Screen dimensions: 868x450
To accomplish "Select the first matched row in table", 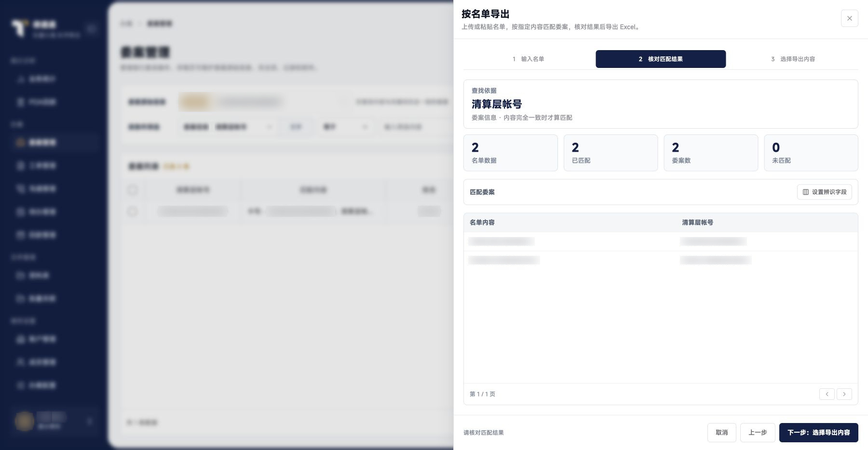I will tap(661, 241).
